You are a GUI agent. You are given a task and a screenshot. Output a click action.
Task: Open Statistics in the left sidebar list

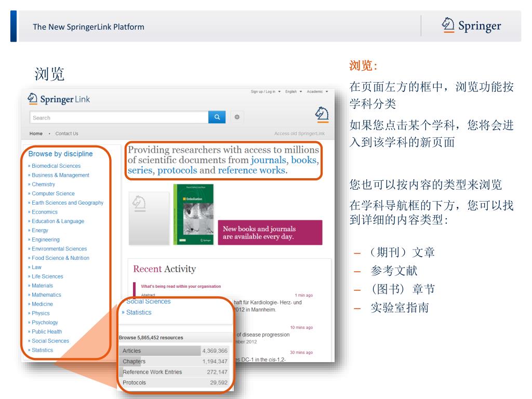(42, 350)
